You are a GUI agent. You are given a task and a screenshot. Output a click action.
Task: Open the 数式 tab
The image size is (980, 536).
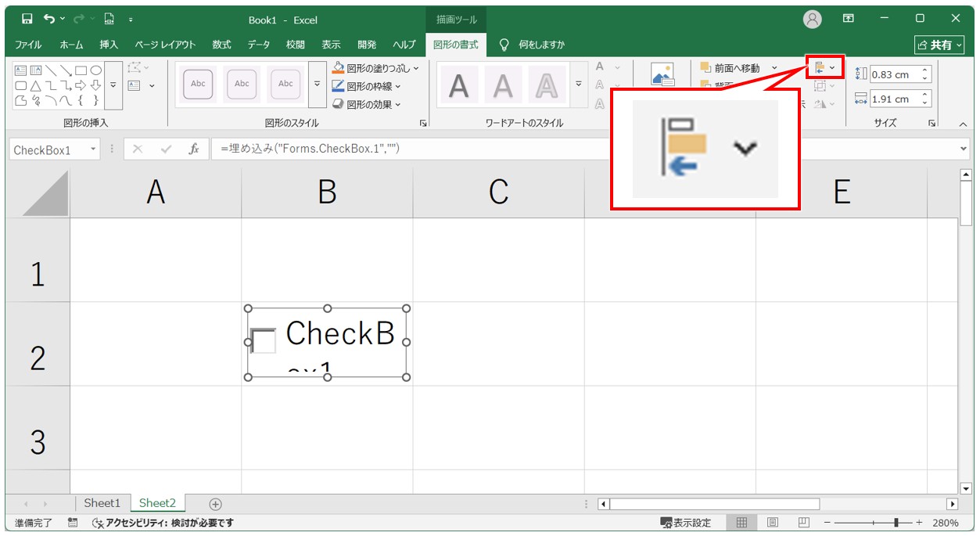tap(221, 45)
